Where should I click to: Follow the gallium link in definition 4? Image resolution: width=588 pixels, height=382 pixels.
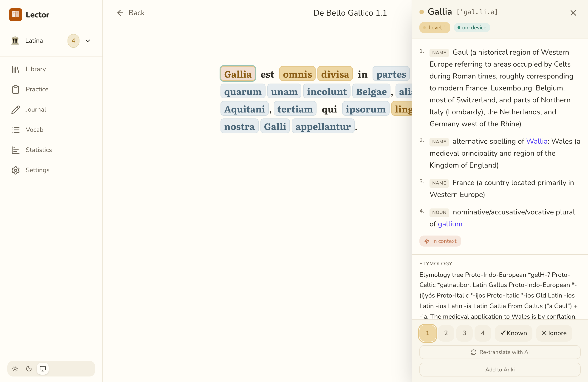point(450,224)
